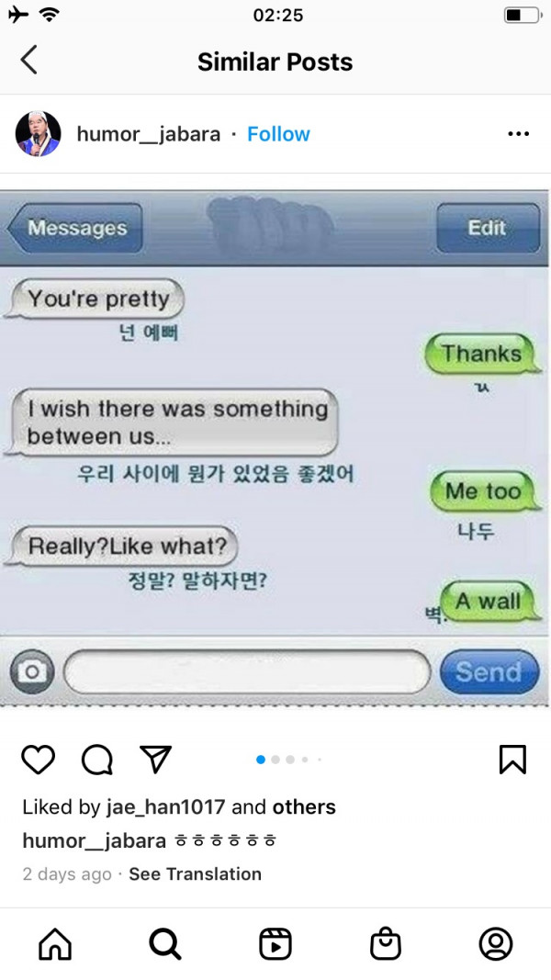551x980 pixels.
Task: Like the post with heart icon
Action: (x=38, y=760)
